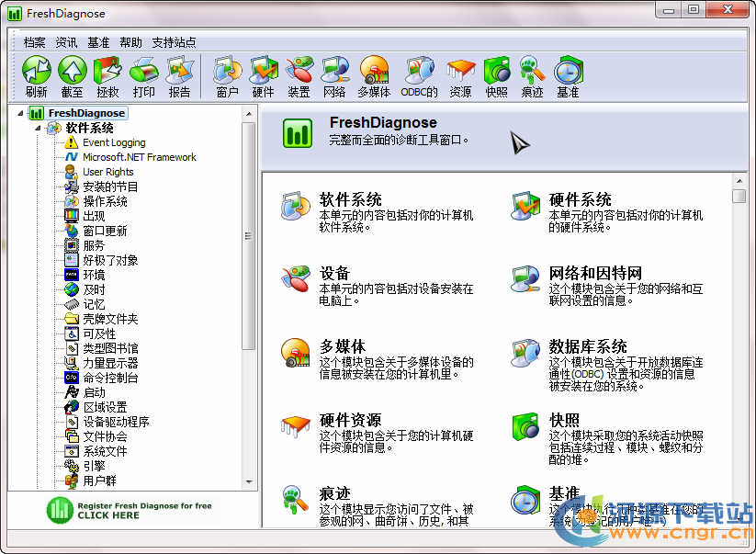
Task: Select Microsoft.NET Framework tree item
Action: [140, 157]
